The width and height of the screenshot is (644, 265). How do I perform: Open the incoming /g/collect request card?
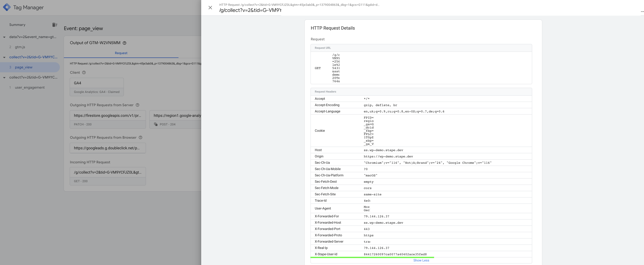pyautogui.click(x=108, y=176)
